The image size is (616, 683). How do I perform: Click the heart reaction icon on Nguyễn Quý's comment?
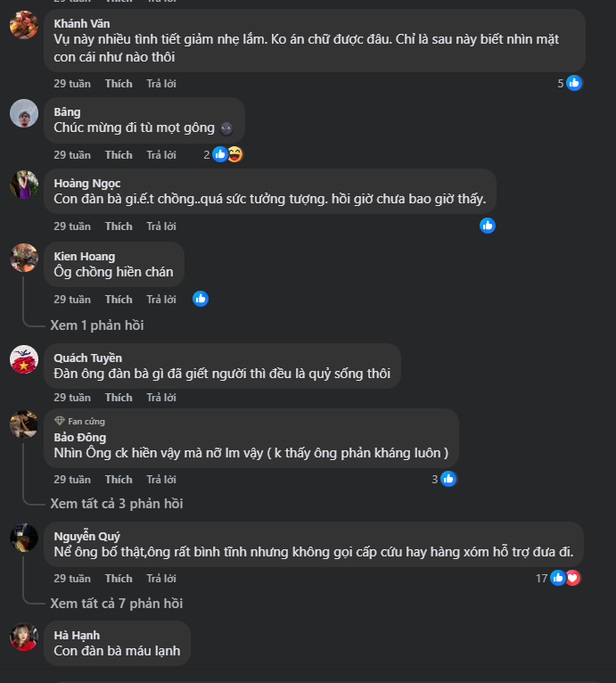[572, 578]
